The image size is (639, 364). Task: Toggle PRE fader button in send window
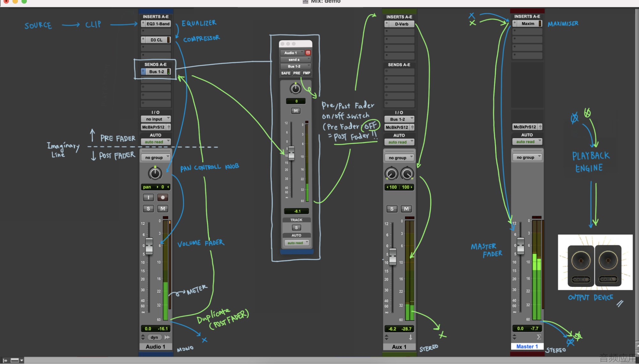pos(297,73)
